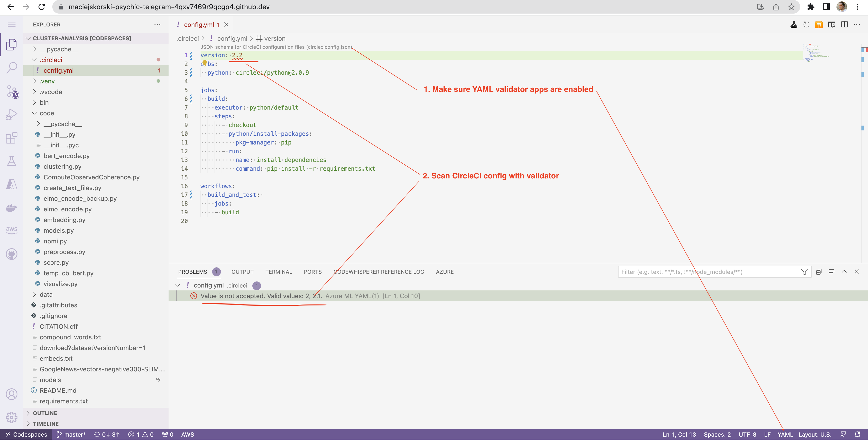Image resolution: width=868 pixels, height=440 pixels.
Task: Click Codespaces remote button in status bar
Action: click(x=26, y=434)
